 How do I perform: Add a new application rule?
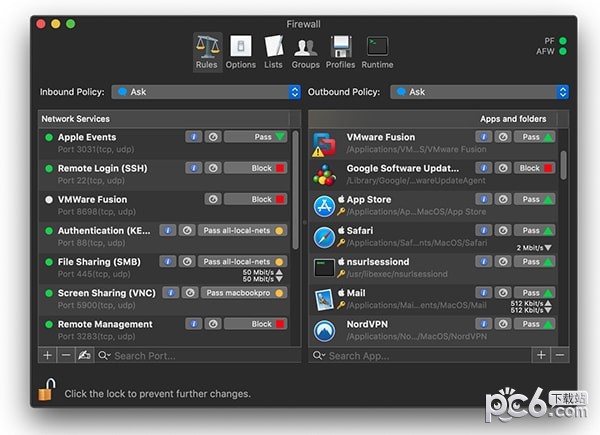pyautogui.click(x=541, y=355)
